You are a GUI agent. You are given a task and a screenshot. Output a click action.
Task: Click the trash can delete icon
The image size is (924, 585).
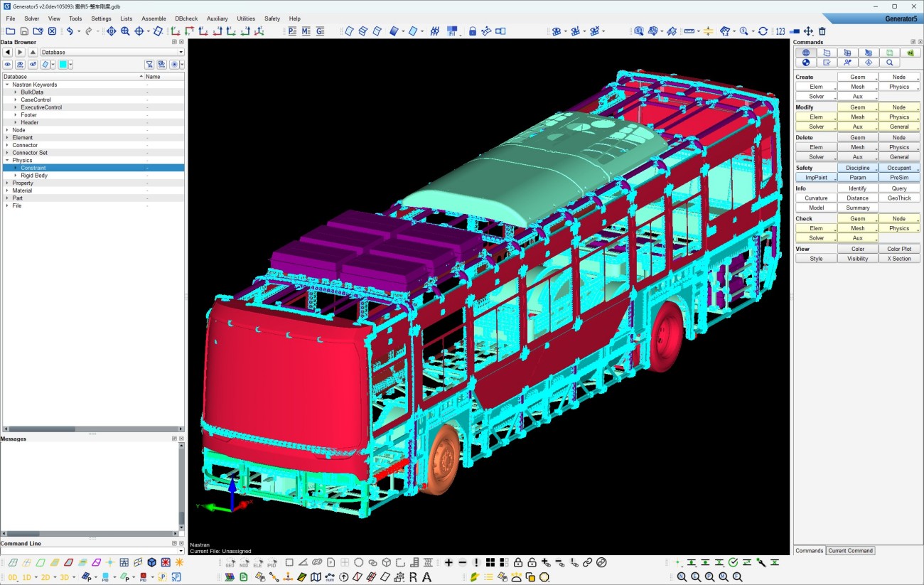pos(822,31)
